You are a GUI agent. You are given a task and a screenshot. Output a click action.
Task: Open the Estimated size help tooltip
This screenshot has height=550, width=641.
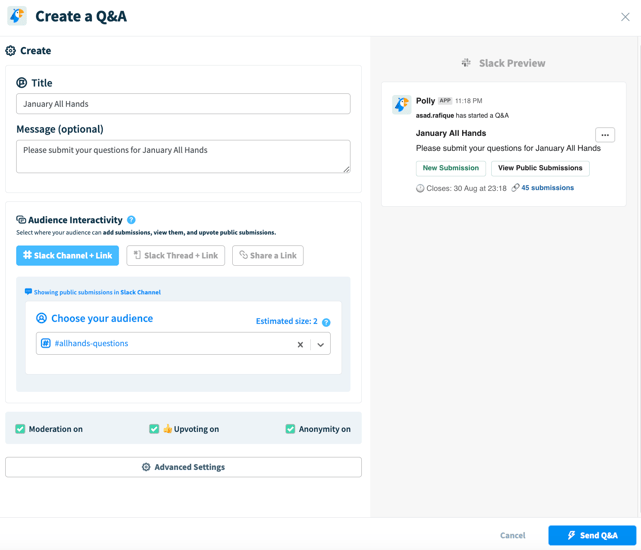tap(326, 322)
